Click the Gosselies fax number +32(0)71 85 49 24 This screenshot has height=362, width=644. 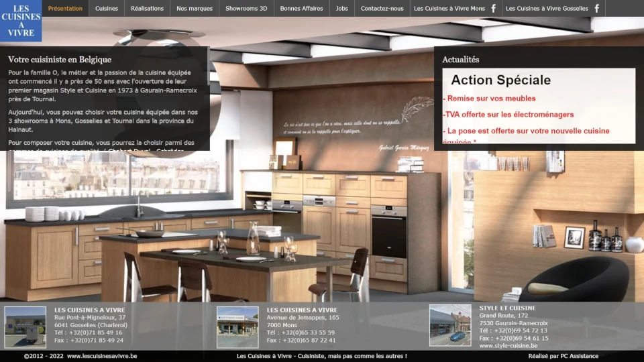click(97, 341)
